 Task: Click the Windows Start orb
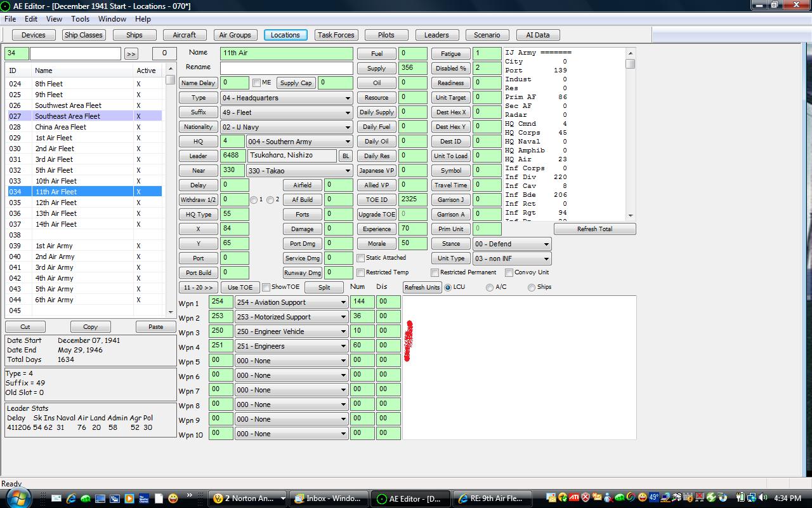click(x=18, y=498)
